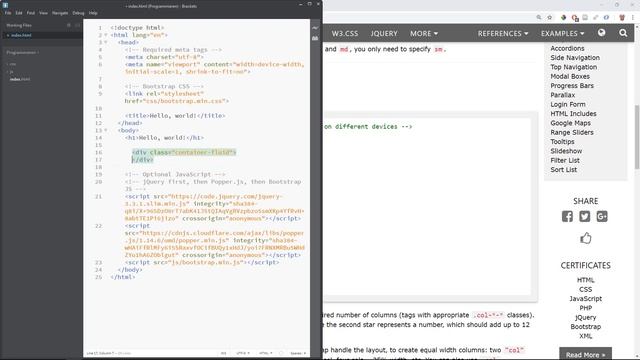640x360 pixels.
Task: Click the dark round extension icon in browser
Action: pos(564,18)
